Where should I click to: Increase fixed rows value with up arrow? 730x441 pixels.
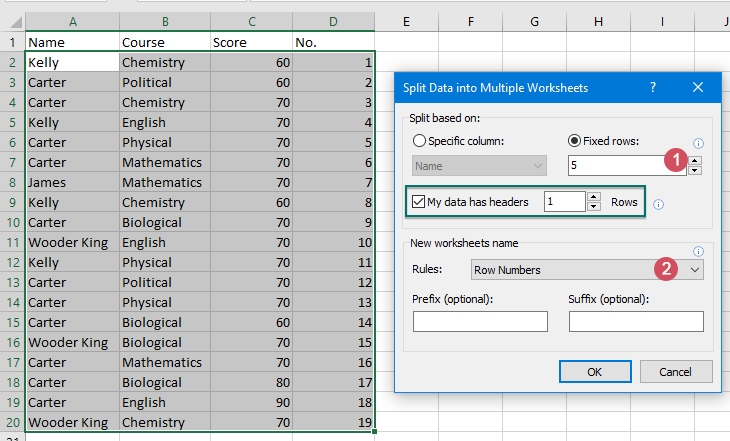click(696, 161)
